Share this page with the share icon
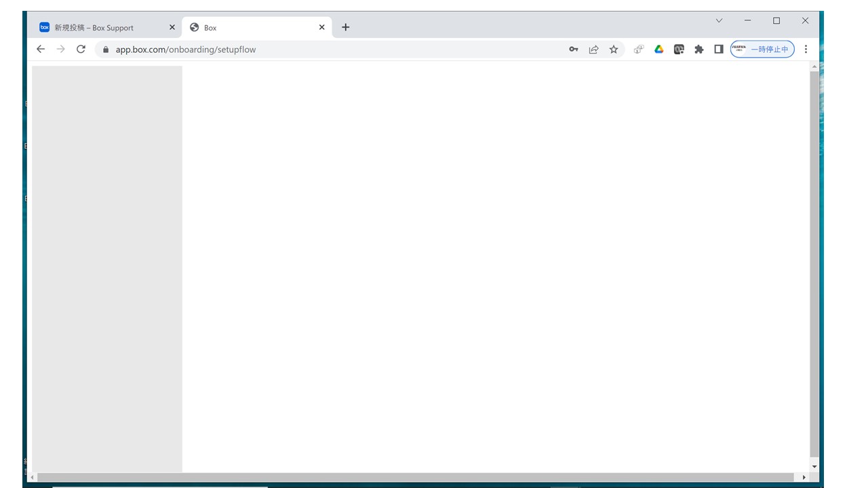868x488 pixels. click(593, 49)
